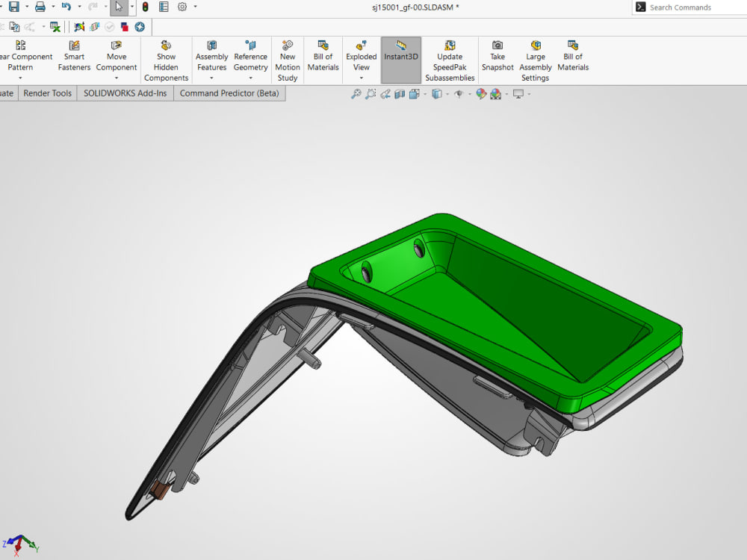
Task: Open Large Assembly Settings
Action: pyautogui.click(x=536, y=60)
